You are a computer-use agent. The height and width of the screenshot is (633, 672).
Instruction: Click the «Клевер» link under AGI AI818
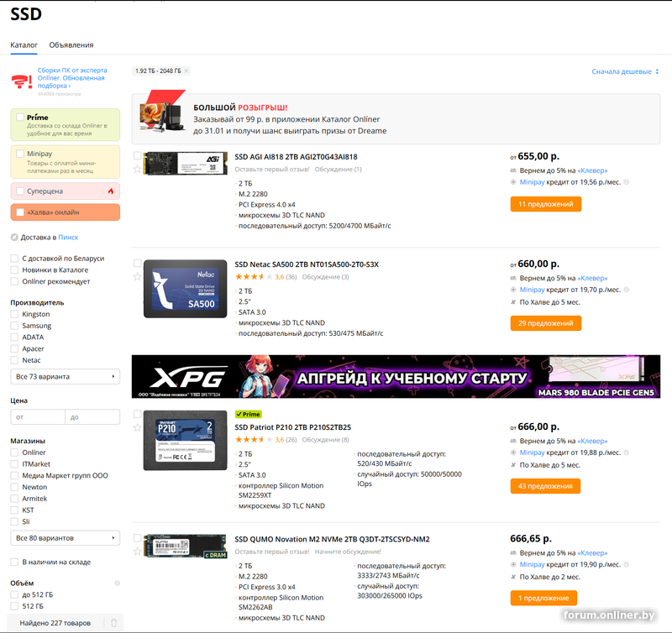point(592,170)
